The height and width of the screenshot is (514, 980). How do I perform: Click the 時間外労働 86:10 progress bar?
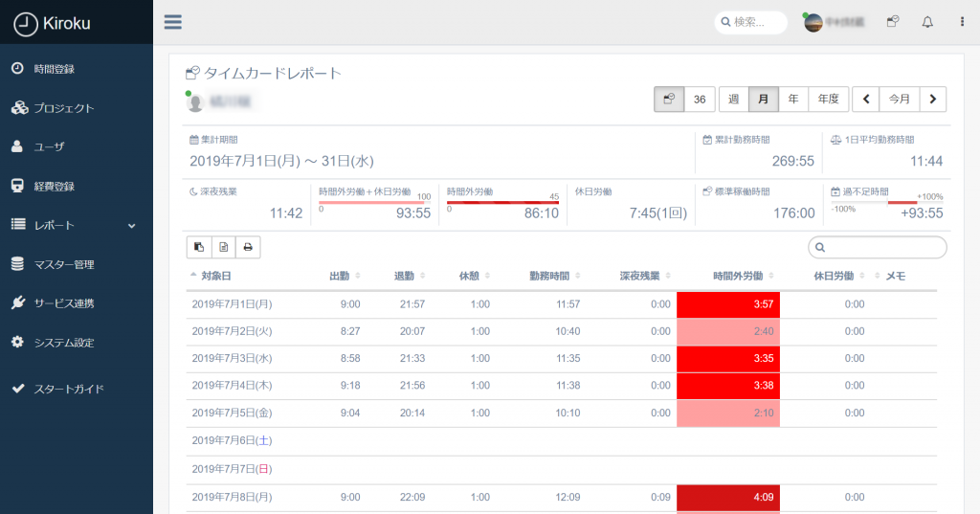click(502, 203)
